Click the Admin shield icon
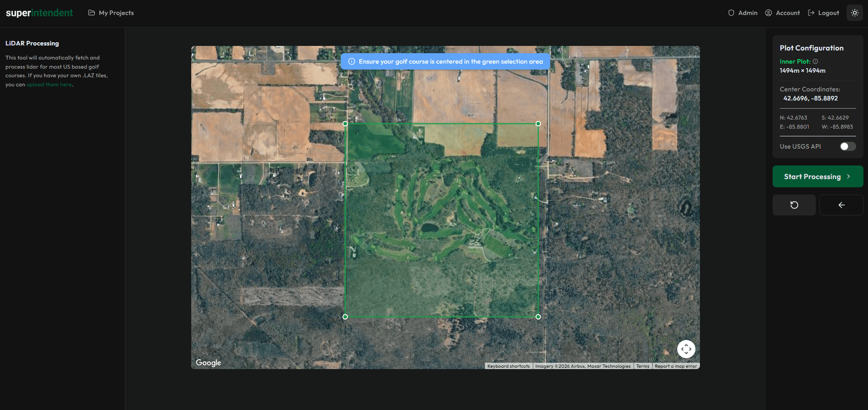868x410 pixels. point(730,13)
